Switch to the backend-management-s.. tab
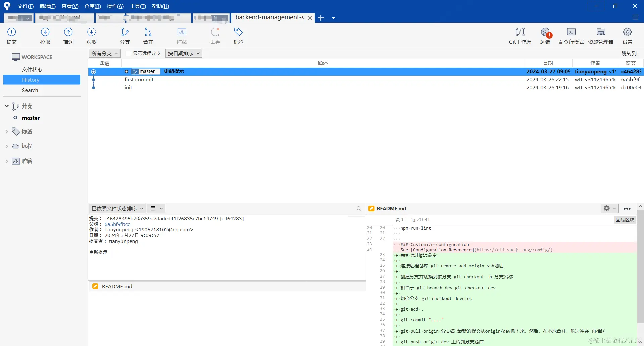 [x=270, y=17]
